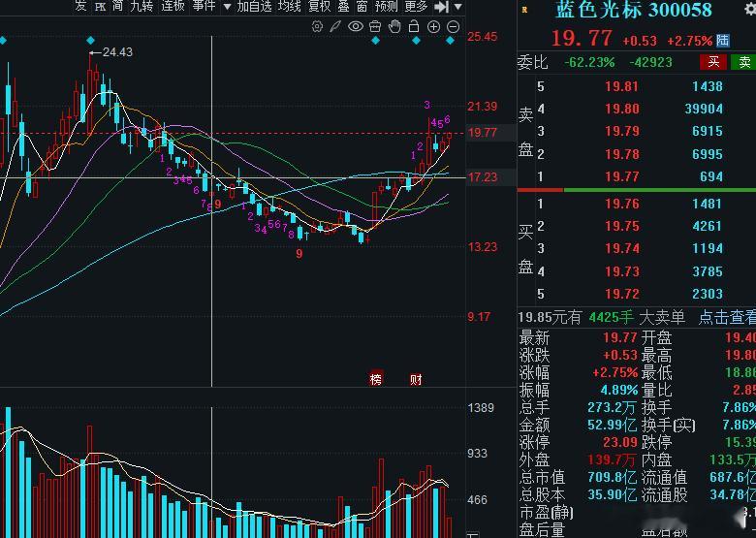The image size is (756, 538).
Task: Open the 更多 menu in the top toolbar
Action: (416, 6)
